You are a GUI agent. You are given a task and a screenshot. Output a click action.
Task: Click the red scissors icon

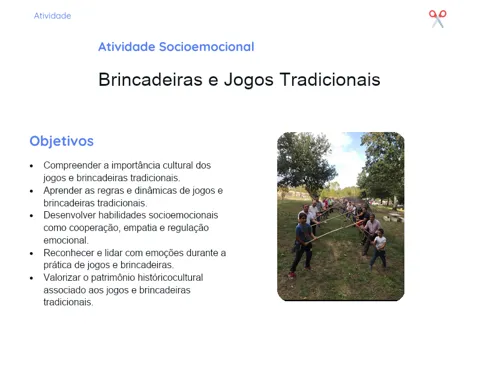(438, 19)
